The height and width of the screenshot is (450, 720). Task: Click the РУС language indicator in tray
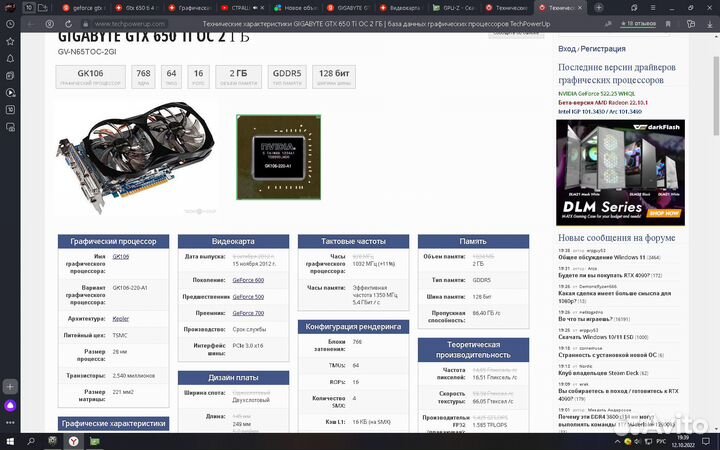tap(661, 442)
